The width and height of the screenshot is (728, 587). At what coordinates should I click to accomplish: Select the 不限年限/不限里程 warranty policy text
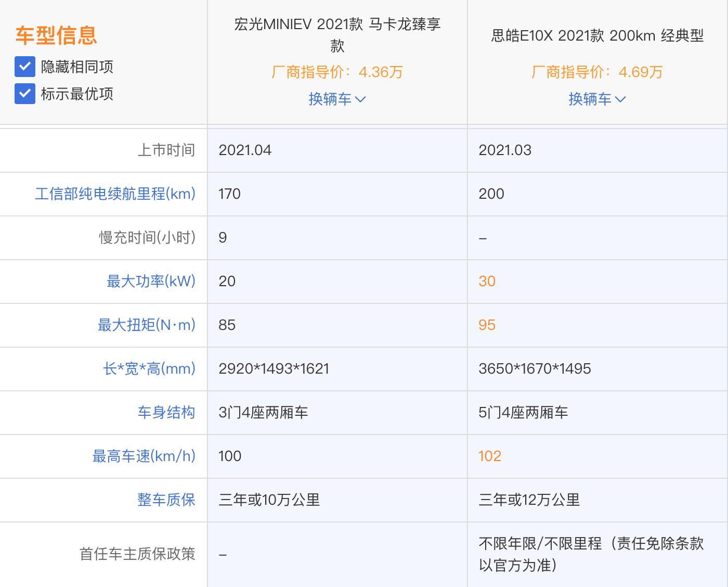[x=591, y=554]
